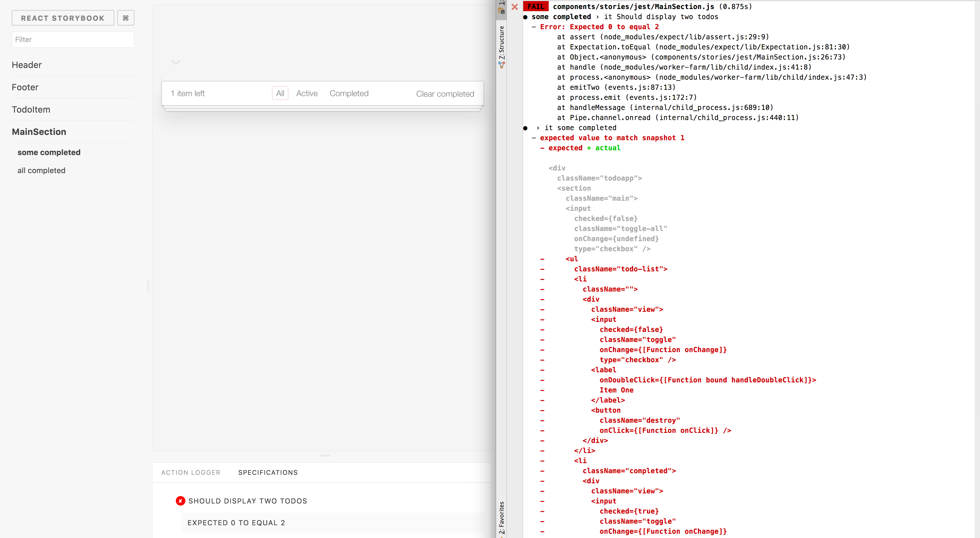Expand the Header story group
The image size is (980, 538).
click(27, 65)
